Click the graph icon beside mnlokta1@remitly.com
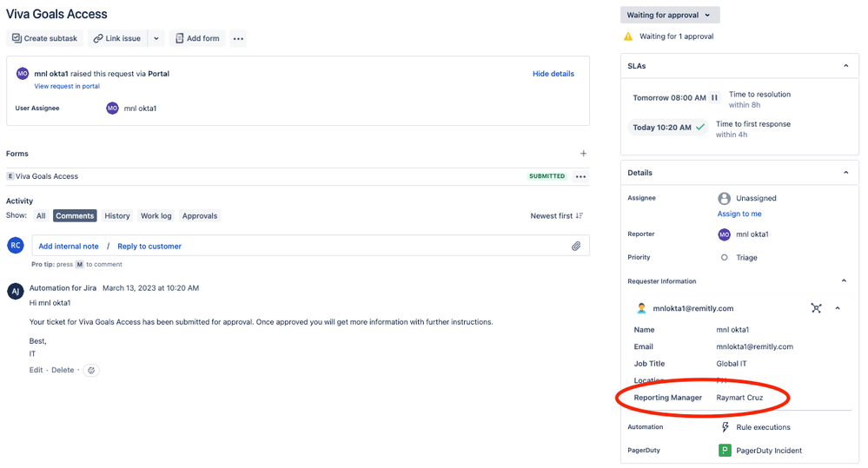The width and height of the screenshot is (868, 468). pyautogui.click(x=816, y=308)
